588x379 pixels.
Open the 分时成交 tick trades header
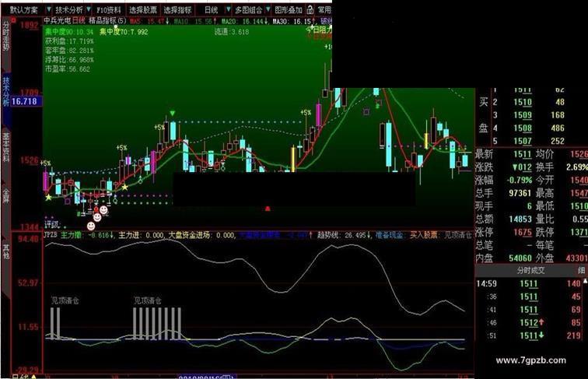tap(530, 270)
